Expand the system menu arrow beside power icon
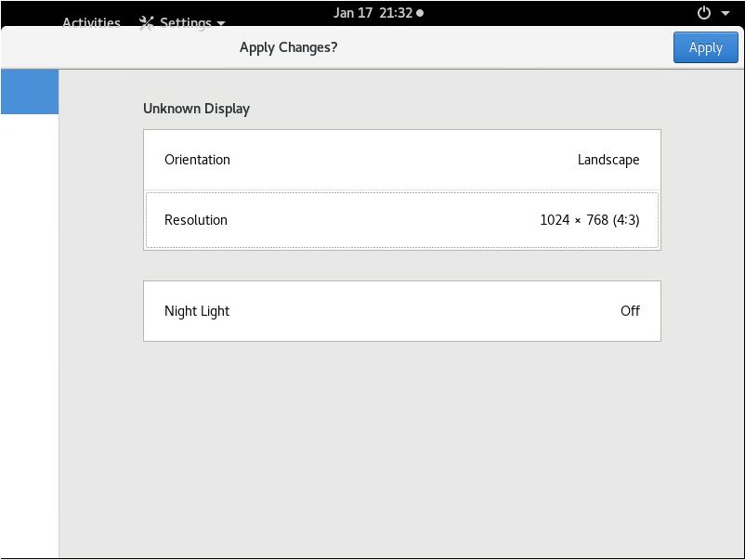The width and height of the screenshot is (745, 560). point(725,13)
